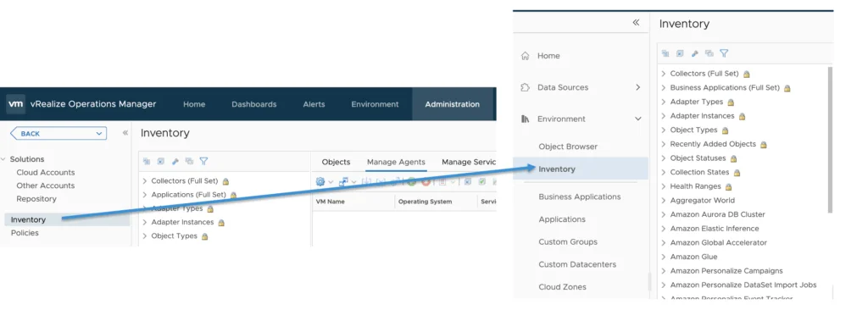Click the Amazon Personalize Campaigns row

[726, 271]
